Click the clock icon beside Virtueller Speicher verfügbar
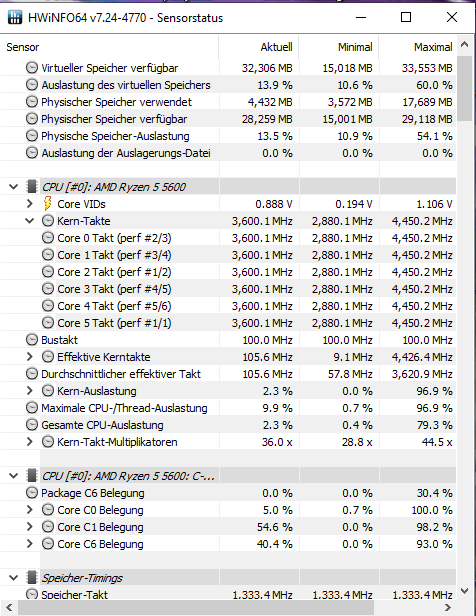476x616 pixels. click(x=32, y=68)
